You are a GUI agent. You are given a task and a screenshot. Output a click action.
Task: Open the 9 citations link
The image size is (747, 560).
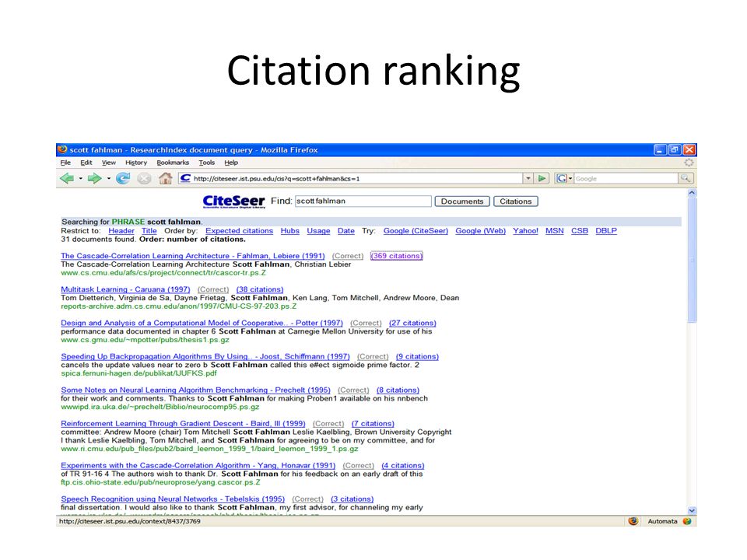pos(417,356)
